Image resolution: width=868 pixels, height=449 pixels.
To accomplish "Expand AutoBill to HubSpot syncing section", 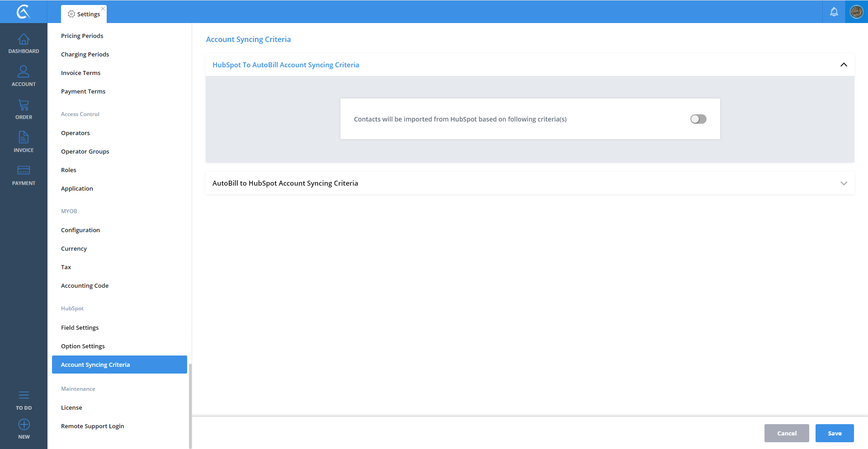I will (x=844, y=183).
